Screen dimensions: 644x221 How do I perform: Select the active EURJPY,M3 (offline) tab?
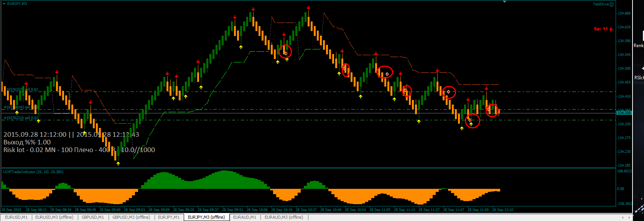[206, 217]
